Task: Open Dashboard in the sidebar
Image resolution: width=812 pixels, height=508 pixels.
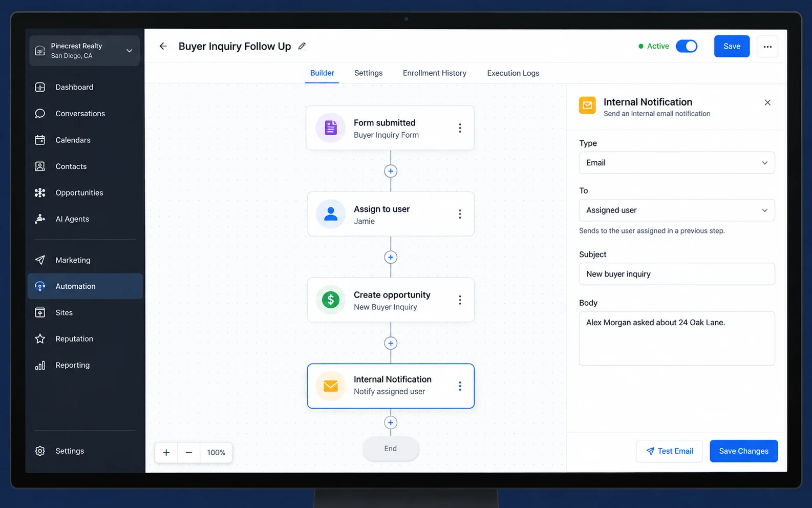Action: [x=85, y=87]
